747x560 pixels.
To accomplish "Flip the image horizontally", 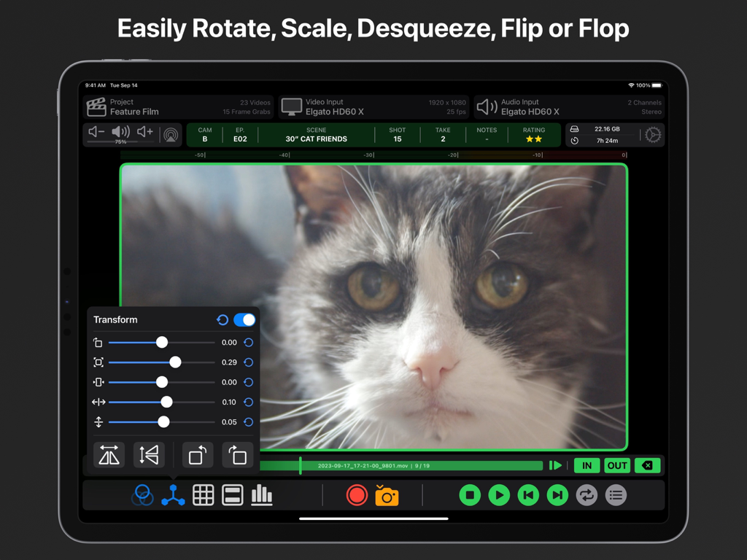I will coord(109,455).
